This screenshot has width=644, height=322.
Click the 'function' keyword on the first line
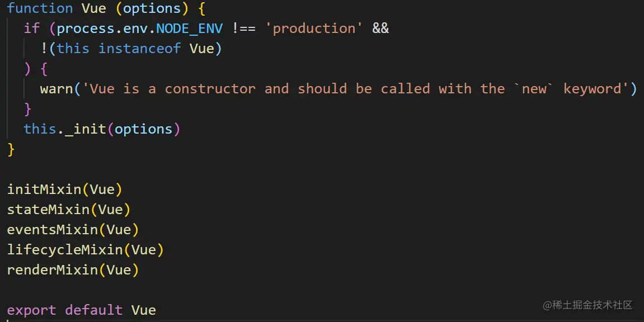point(40,8)
